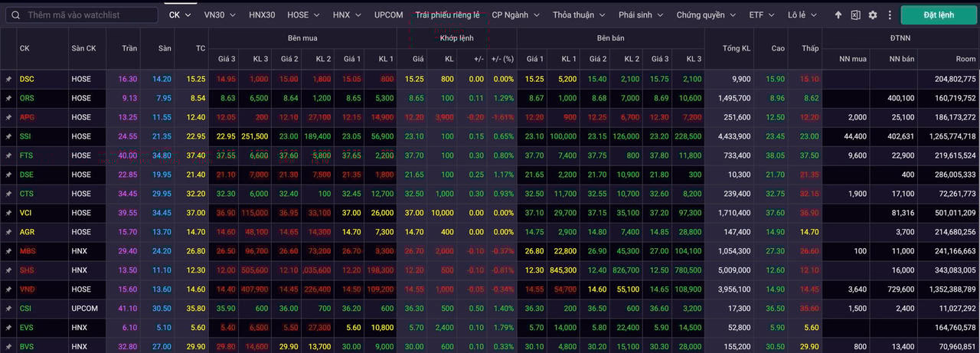The height and width of the screenshot is (353, 980).
Task: Toggle the pin on the FTS row
Action: [8, 155]
